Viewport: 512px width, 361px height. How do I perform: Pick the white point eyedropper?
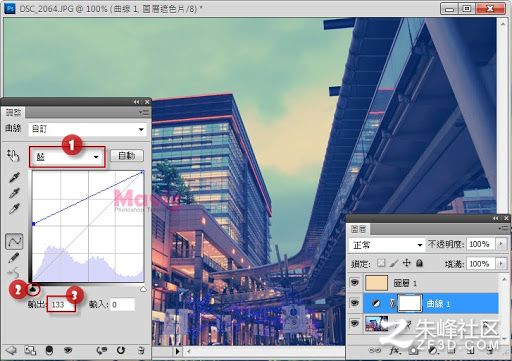14,209
